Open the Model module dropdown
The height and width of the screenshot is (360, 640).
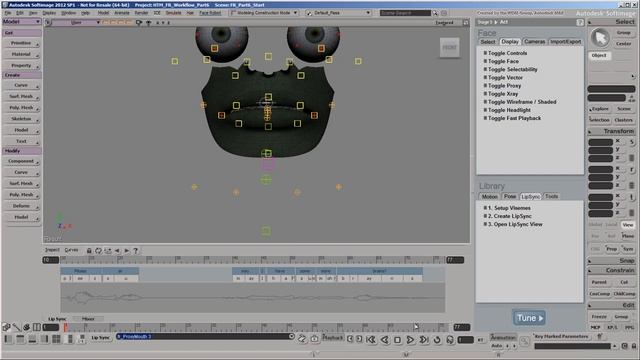21,22
